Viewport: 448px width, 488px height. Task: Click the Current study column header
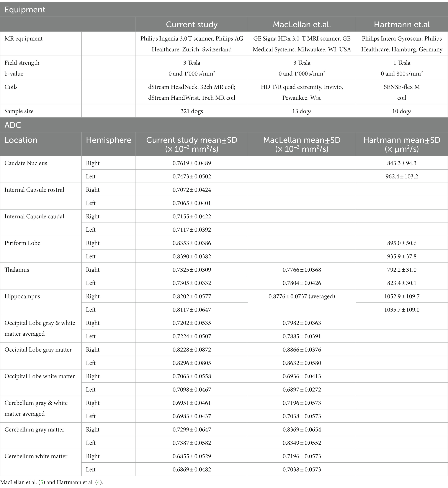[x=192, y=25]
